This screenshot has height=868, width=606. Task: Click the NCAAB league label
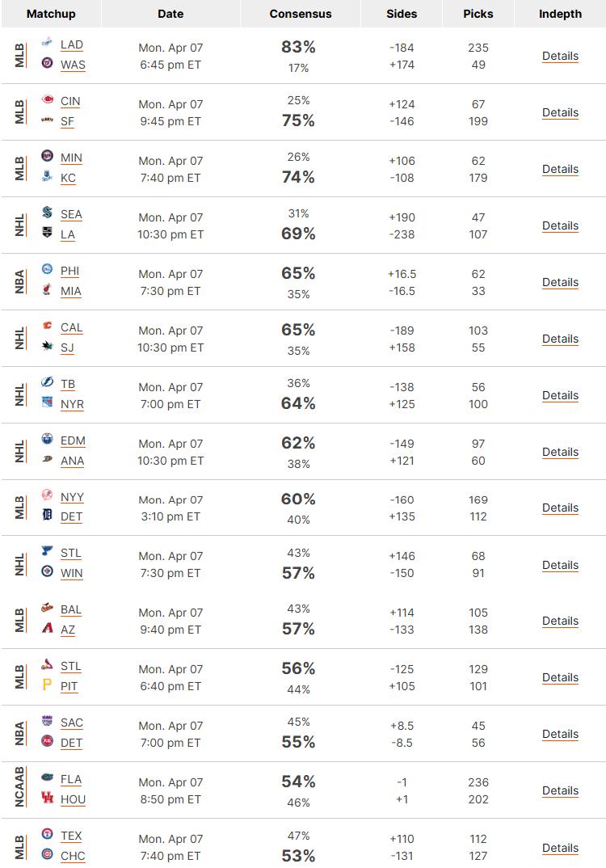[20, 786]
